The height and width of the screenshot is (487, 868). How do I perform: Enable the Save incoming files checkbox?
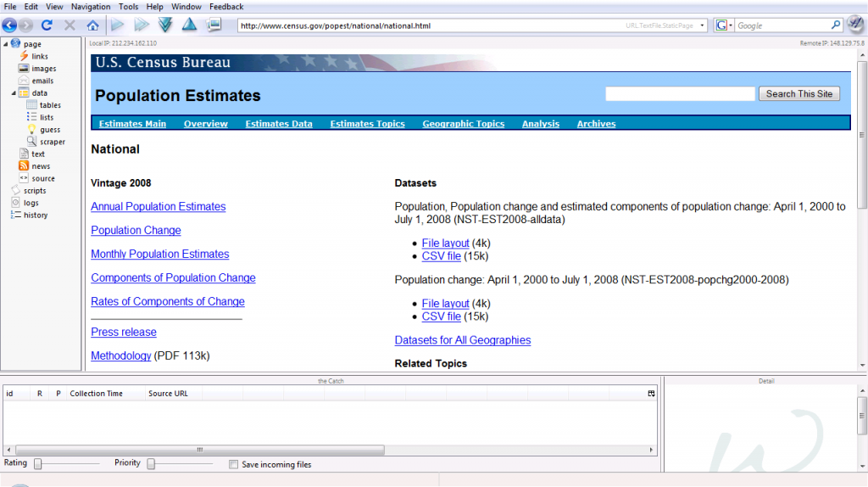tap(234, 464)
